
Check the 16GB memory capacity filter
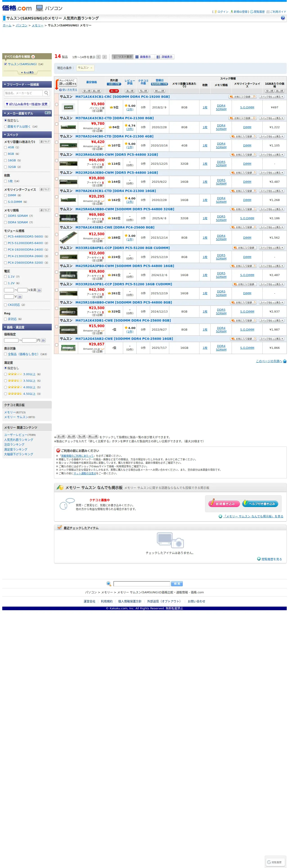pyautogui.click(x=5, y=160)
